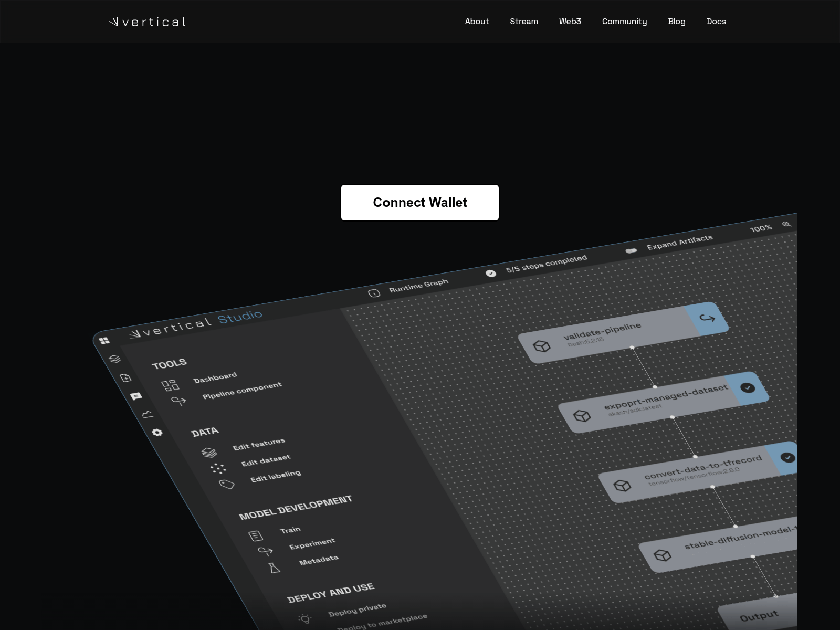Viewport: 840px width, 630px height.
Task: Click the Deploy private lightbulb icon
Action: tap(304, 619)
